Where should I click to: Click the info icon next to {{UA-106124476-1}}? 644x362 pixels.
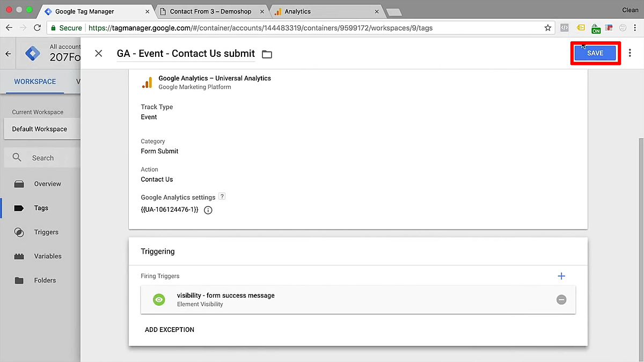(x=208, y=210)
